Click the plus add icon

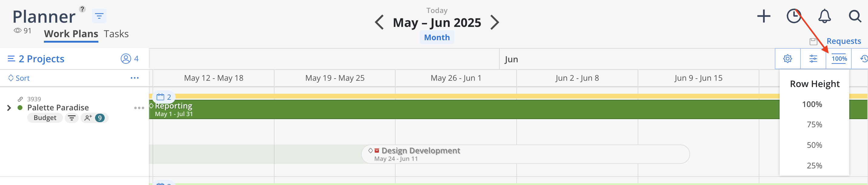click(764, 16)
